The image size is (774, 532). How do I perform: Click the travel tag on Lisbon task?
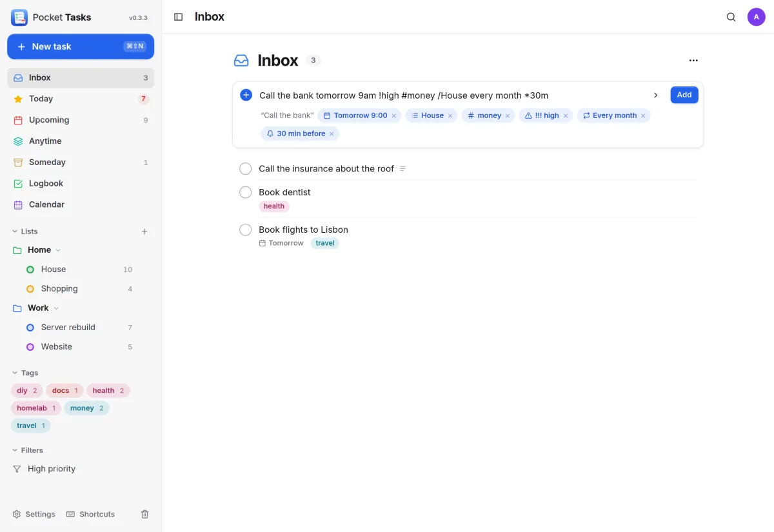click(325, 243)
